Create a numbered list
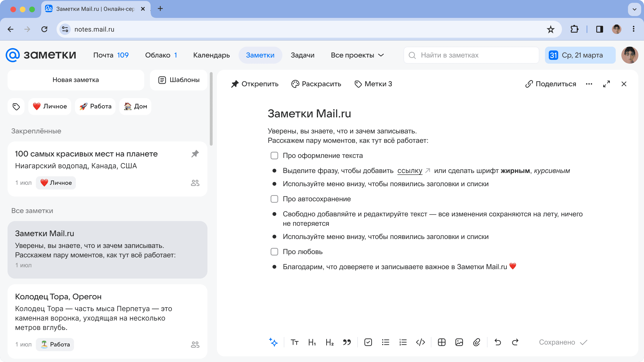 pos(403,342)
